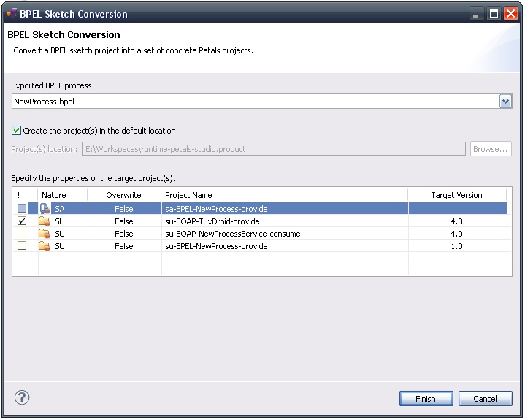Click the SU folder icon for su-SOAP-TuxDroid-provide
This screenshot has width=525, height=420.
[45, 221]
